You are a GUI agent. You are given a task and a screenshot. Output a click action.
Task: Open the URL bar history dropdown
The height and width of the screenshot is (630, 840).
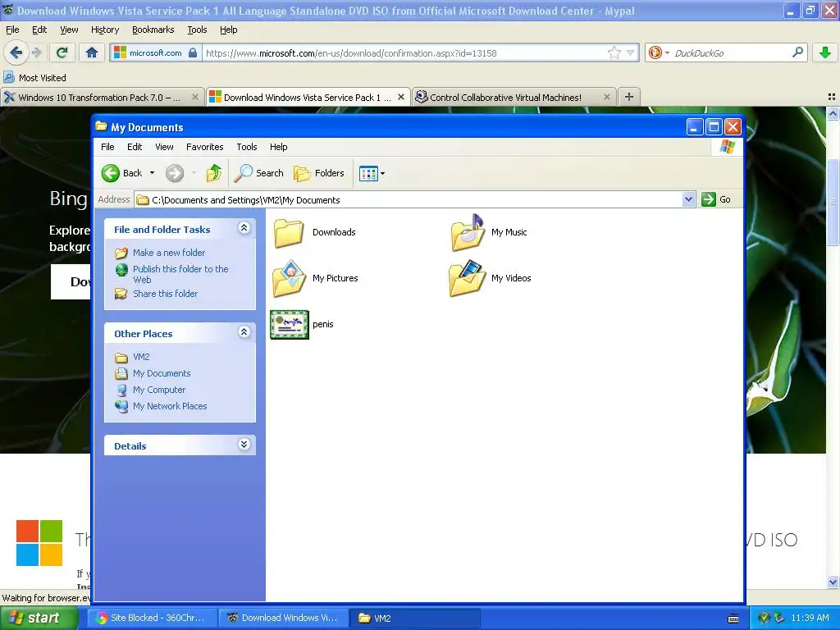631,52
